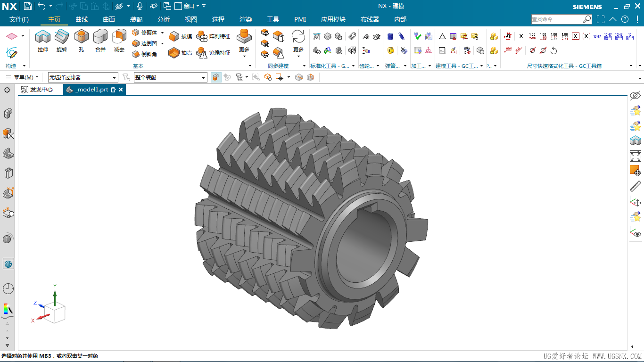Click the Draft (拔模) command
This screenshot has height=362, width=644.
click(x=181, y=36)
